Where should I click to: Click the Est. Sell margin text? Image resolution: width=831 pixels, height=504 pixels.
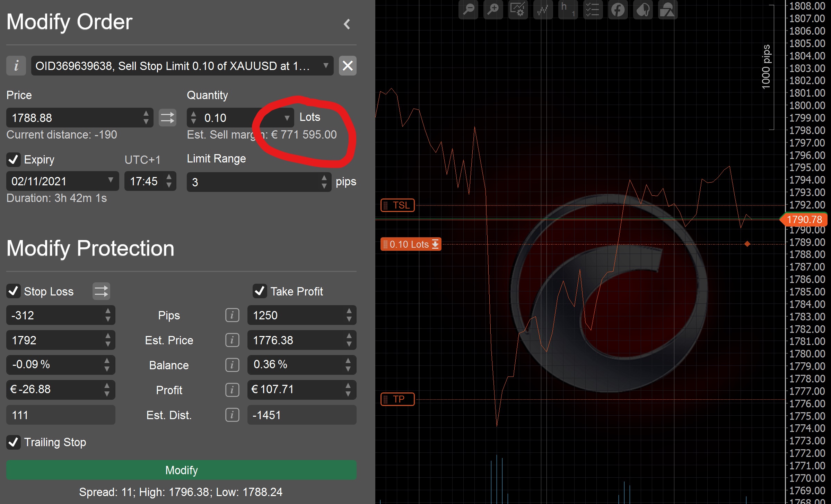tap(262, 135)
